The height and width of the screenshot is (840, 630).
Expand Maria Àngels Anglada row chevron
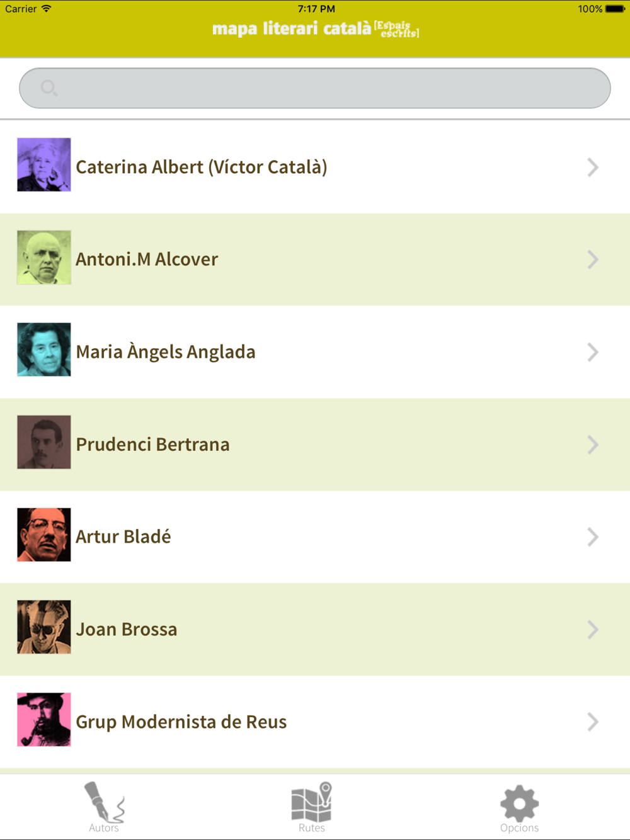593,352
